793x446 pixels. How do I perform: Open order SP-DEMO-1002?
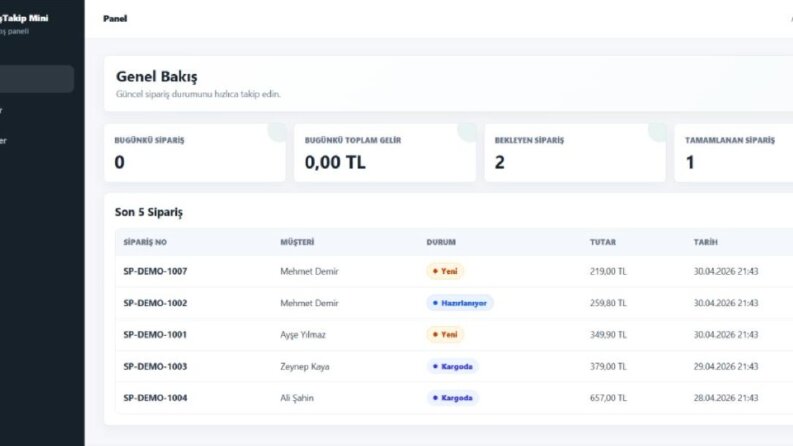pos(155,303)
